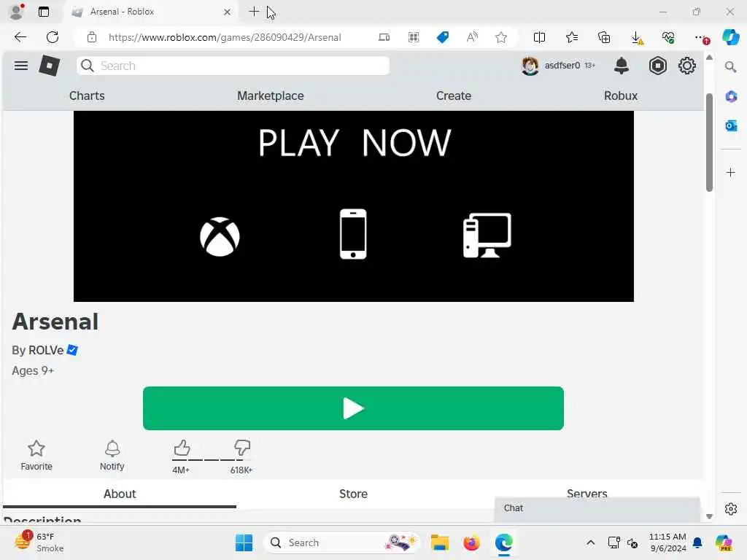View site information lock icon
The width and height of the screenshot is (747, 560).
pos(92,37)
